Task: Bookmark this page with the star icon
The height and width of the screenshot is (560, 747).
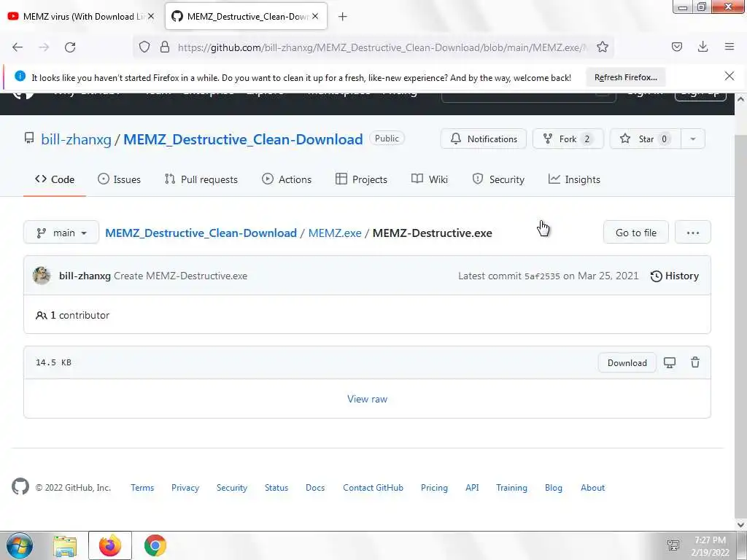Action: 603,47
